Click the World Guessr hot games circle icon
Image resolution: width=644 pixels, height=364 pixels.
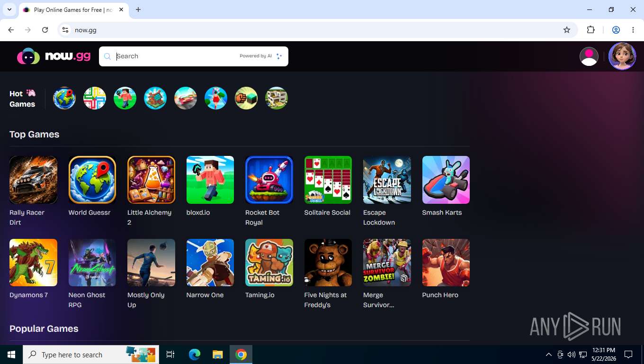click(x=64, y=98)
